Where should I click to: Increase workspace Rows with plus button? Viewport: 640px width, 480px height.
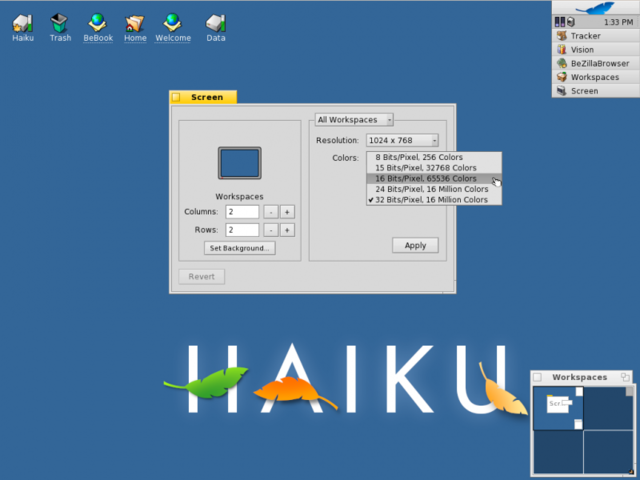coord(287,230)
